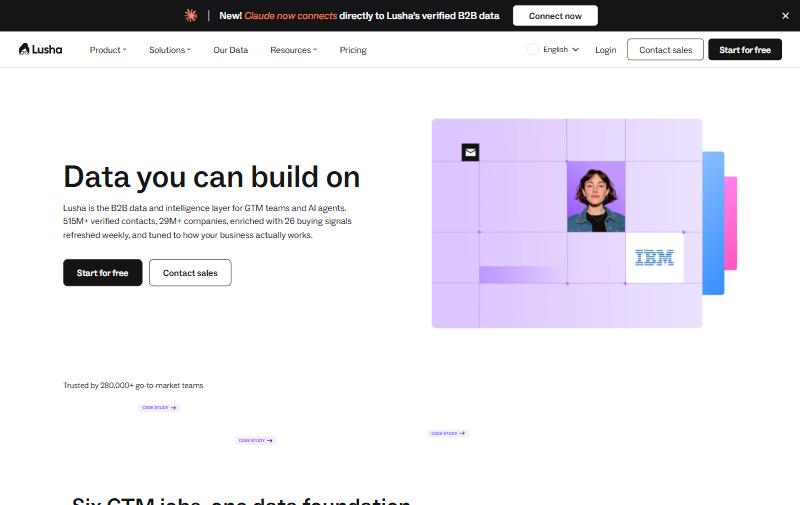Click Contact sales in the navbar

point(665,49)
